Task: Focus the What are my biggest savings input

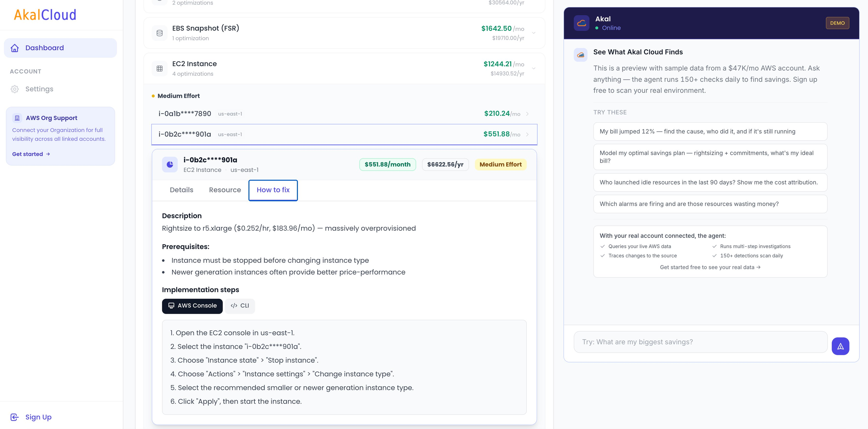Action: point(701,342)
